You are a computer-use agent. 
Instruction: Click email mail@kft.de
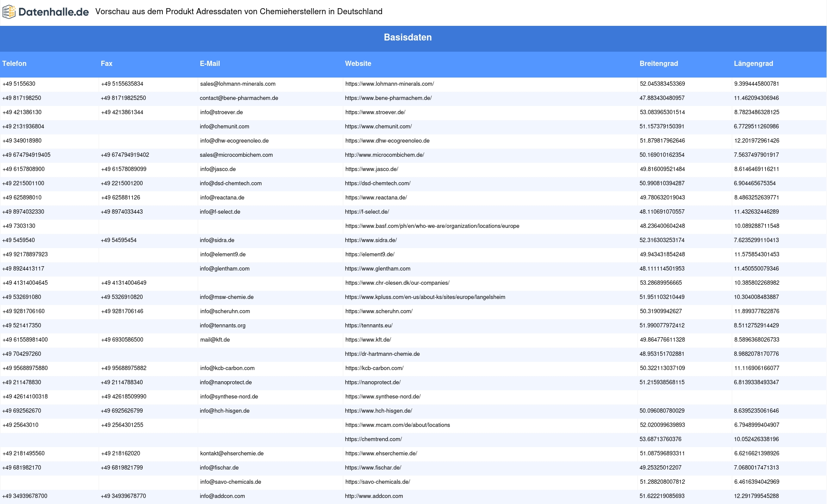pos(215,340)
